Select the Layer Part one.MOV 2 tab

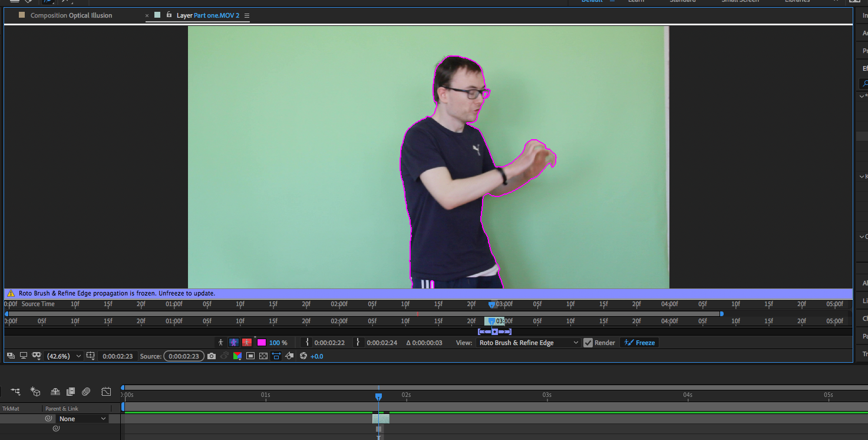tap(207, 15)
